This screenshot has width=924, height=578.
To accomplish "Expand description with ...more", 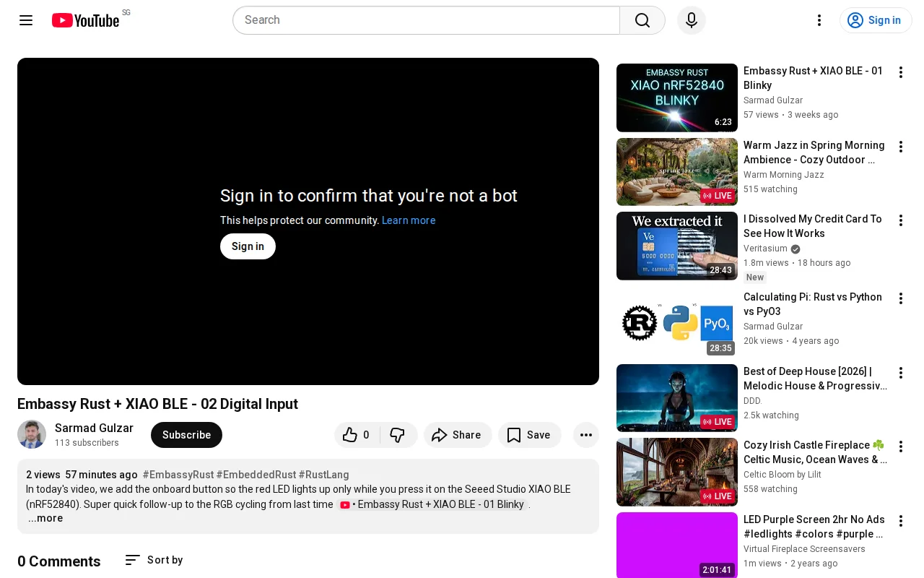I will click(x=45, y=518).
